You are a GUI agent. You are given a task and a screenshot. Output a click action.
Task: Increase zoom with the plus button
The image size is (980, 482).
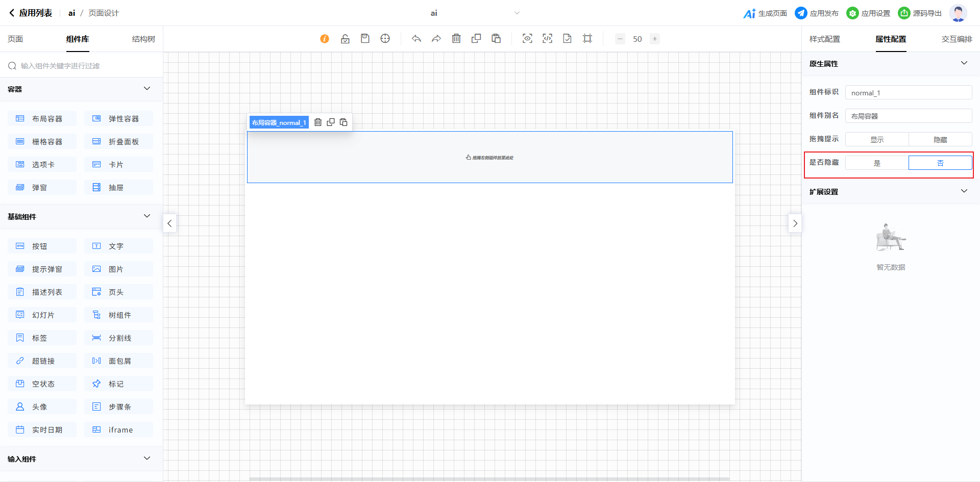coord(655,39)
